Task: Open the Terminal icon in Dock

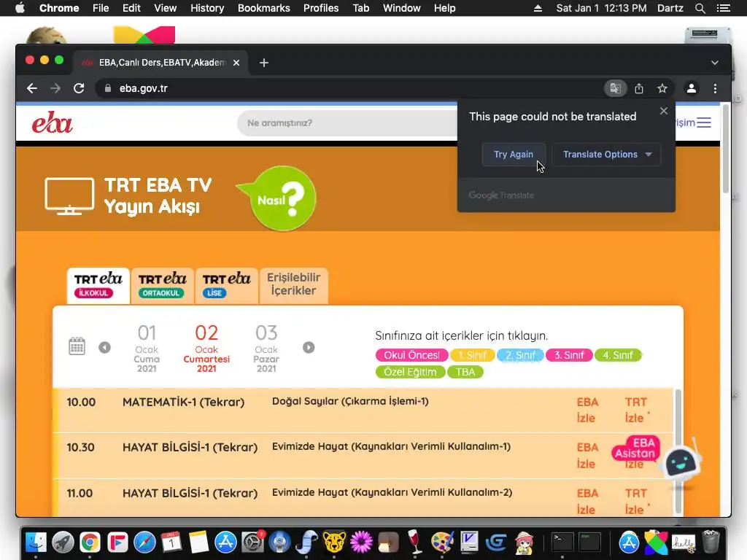Action: pyautogui.click(x=562, y=542)
